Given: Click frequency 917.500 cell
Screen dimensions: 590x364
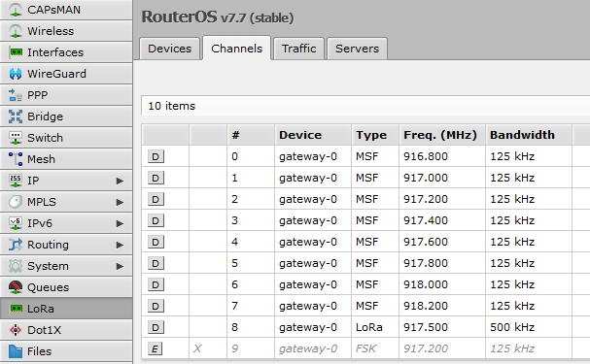Looking at the screenshot, I should point(442,327).
